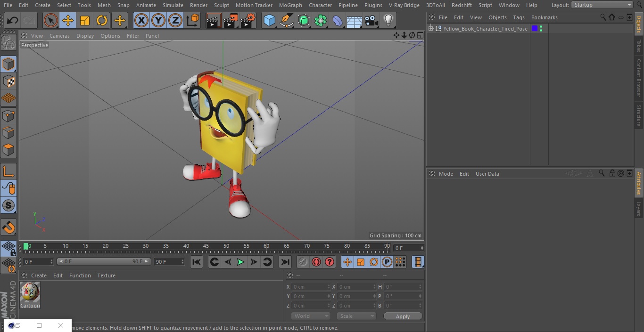
Task: Toggle parameter keyframe recording
Action: (x=387, y=262)
